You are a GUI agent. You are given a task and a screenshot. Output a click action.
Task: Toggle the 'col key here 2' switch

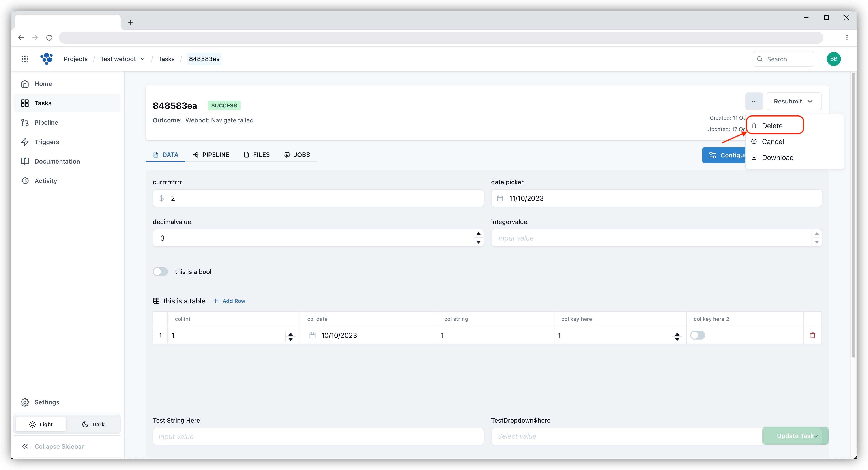(698, 335)
